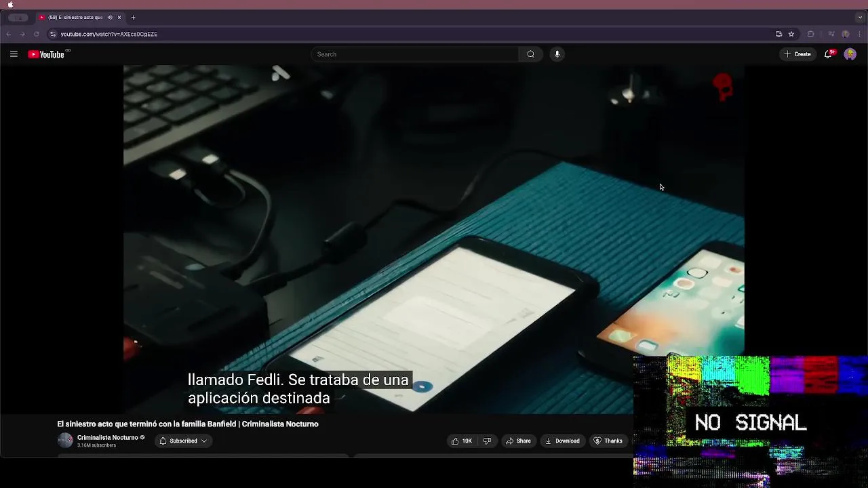This screenshot has width=868, height=488.
Task: Open the Chrome profile avatar
Action: click(846, 34)
